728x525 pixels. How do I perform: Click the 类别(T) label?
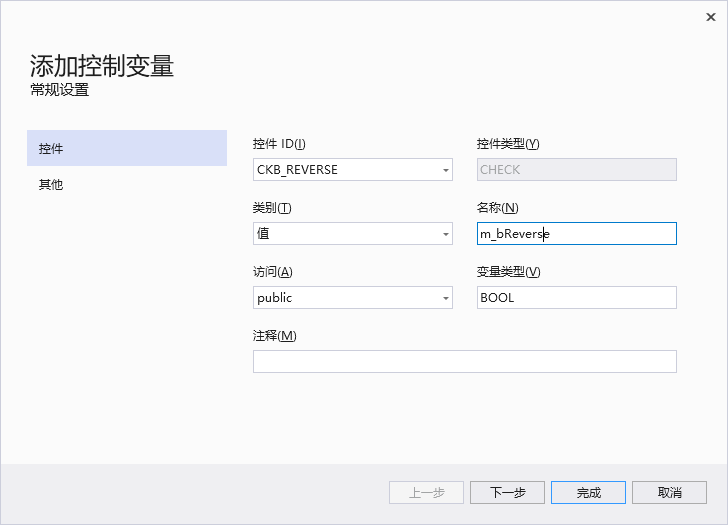pos(272,208)
